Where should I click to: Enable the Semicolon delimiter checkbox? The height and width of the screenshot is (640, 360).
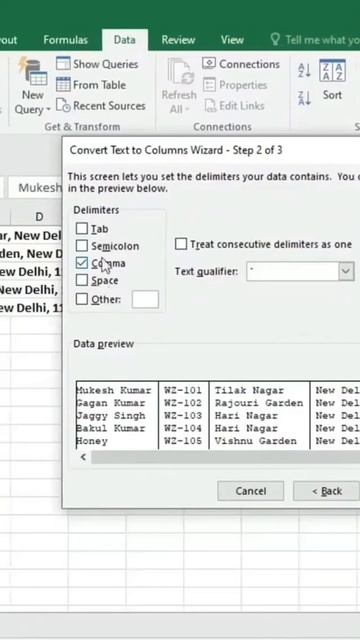82,246
